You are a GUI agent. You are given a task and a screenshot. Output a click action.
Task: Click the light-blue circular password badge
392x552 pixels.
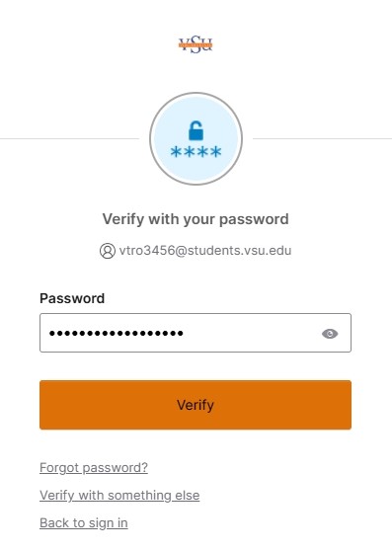point(196,138)
